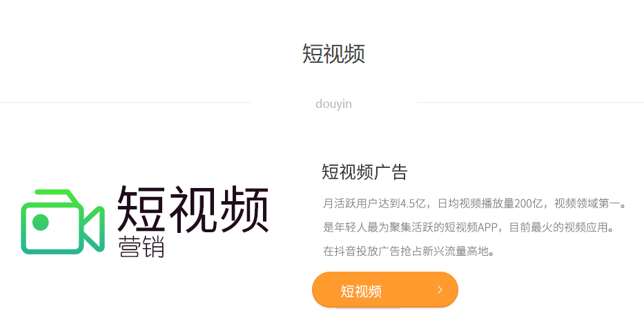Viewport: 644px width, 329px height.
Task: Click the line mentioning 月活跃用户达到4.5亿
Action: click(474, 203)
